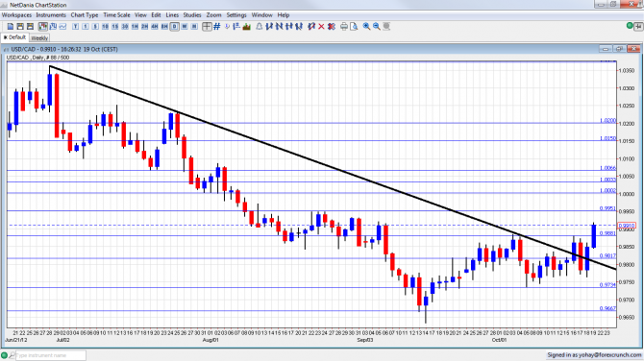Open the Time Scale menu
The image size is (644, 361).
(116, 15)
